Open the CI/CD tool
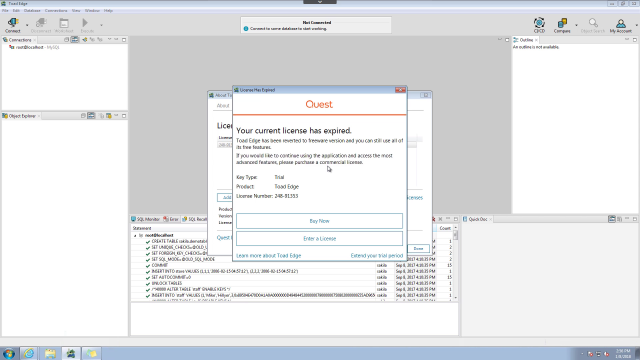 pos(539,25)
